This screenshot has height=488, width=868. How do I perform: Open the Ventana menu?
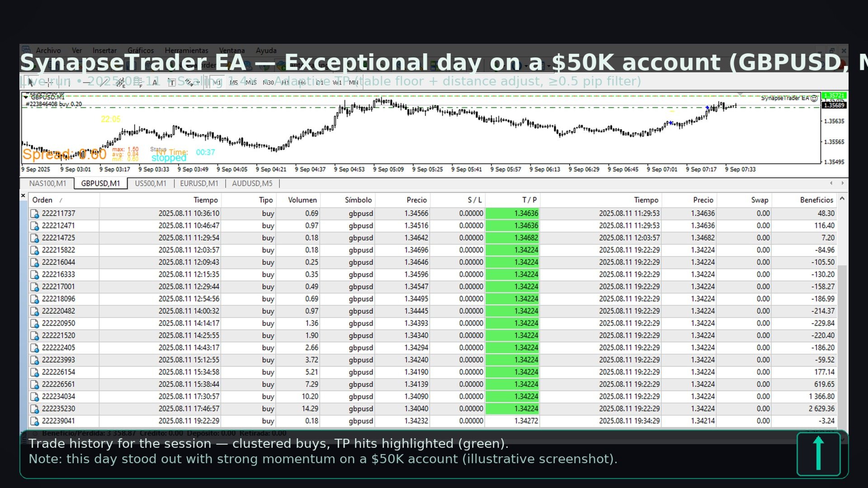232,51
